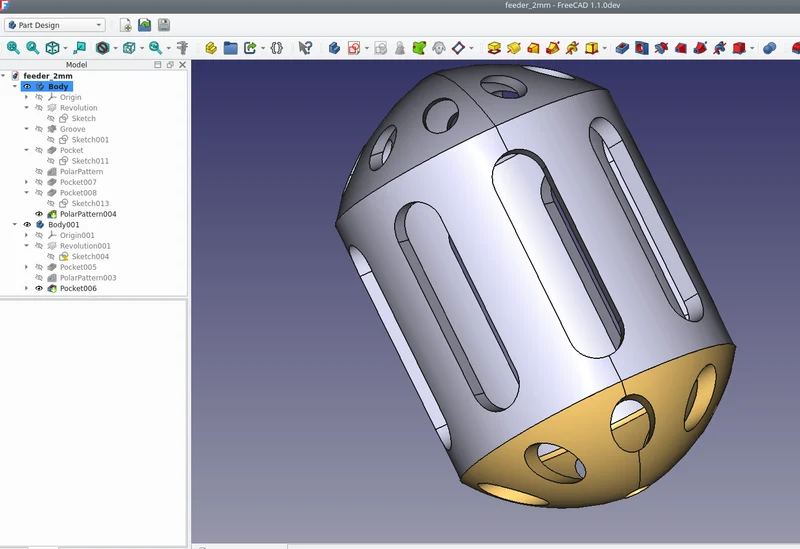
Task: Select the Sketch004 tree item
Action: tap(90, 257)
